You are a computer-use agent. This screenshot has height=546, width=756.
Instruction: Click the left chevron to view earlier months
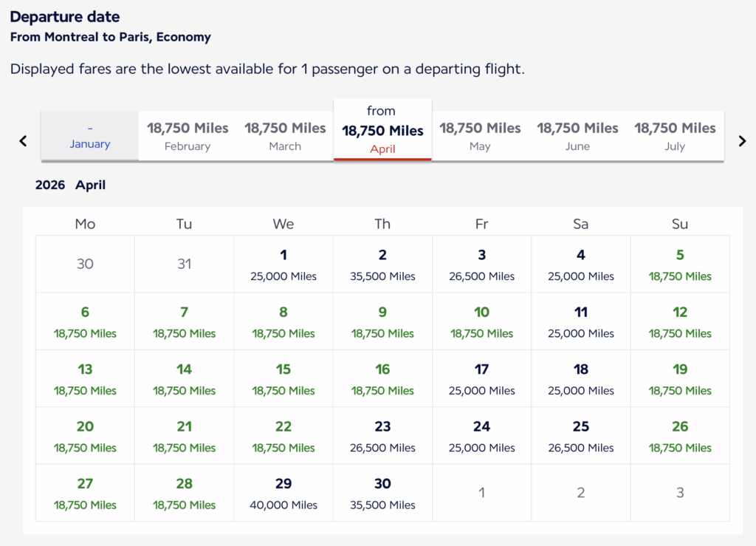[x=22, y=140]
